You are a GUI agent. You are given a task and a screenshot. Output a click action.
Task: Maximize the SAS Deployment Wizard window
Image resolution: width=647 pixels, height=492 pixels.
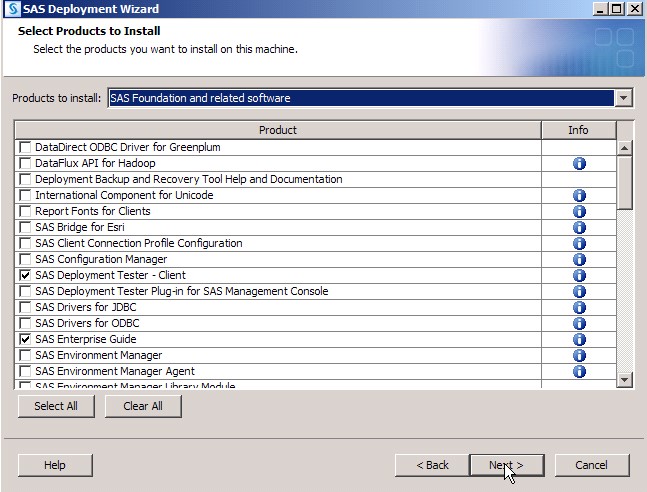[x=617, y=9]
